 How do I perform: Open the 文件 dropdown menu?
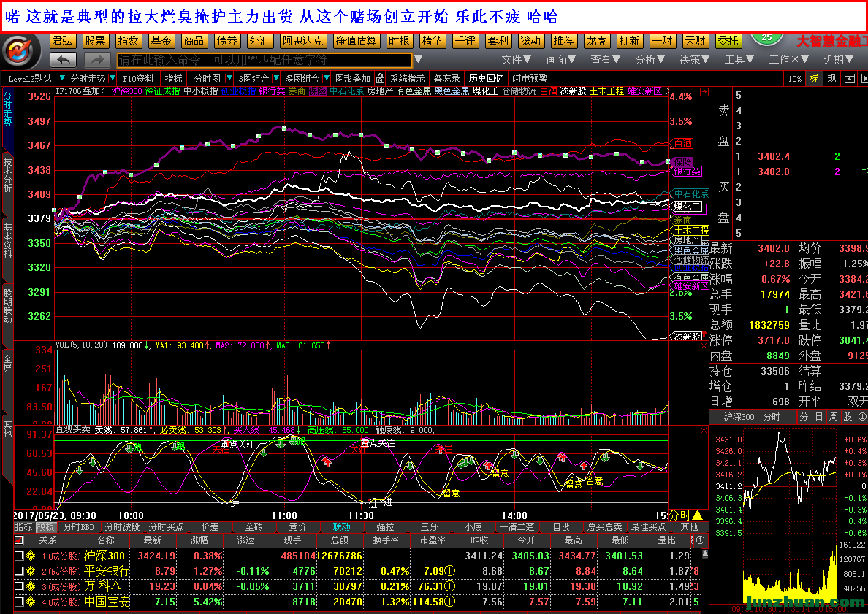(516, 60)
